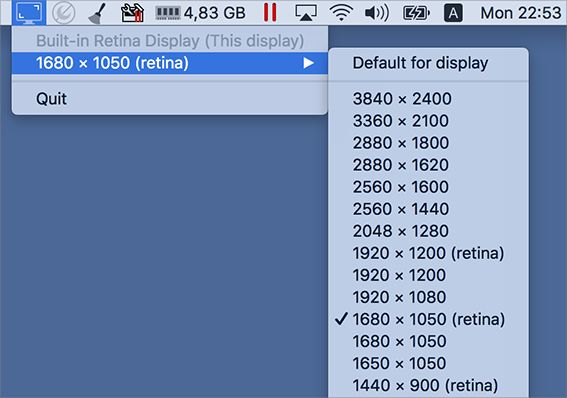567x398 pixels.
Task: Select non-retina 1680 × 1050 resolution
Action: pos(429,341)
